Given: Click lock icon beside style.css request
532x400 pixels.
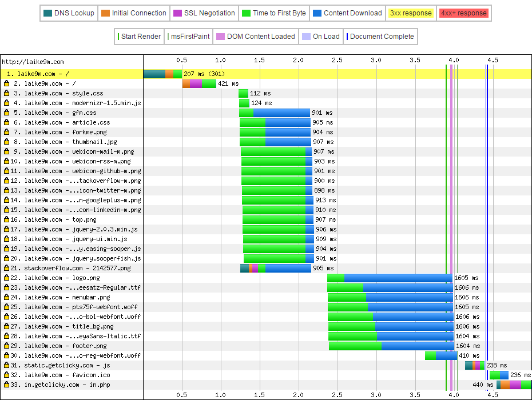Looking at the screenshot, I should 6,93.
